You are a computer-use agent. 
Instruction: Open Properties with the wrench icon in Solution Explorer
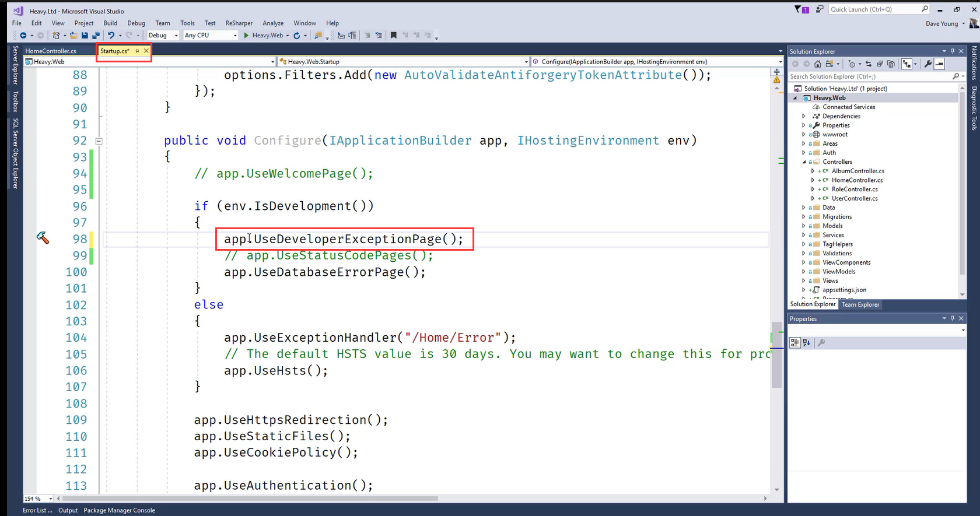click(x=928, y=64)
